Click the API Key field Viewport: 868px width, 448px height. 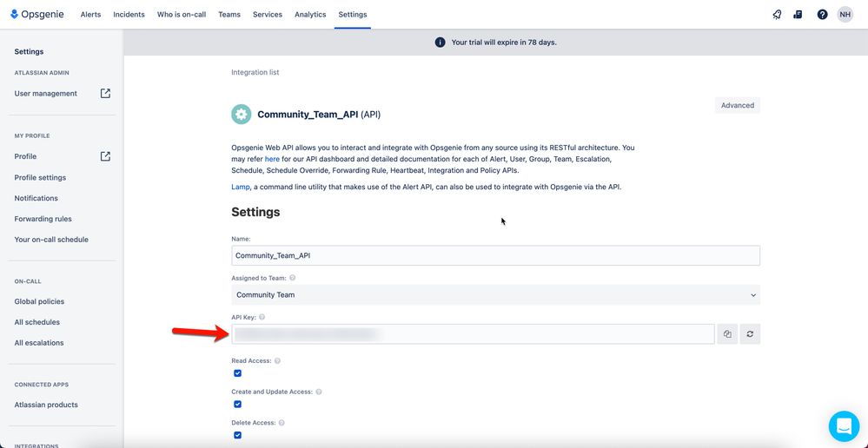(x=474, y=334)
